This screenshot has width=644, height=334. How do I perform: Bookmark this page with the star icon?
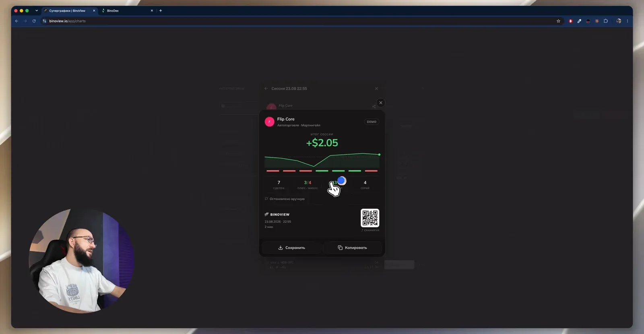(558, 21)
